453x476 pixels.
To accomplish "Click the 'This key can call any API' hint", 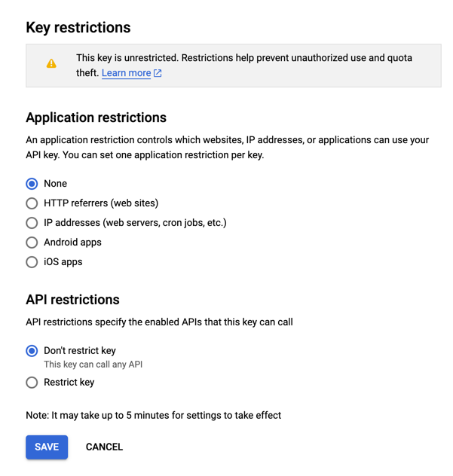I will coord(93,365).
